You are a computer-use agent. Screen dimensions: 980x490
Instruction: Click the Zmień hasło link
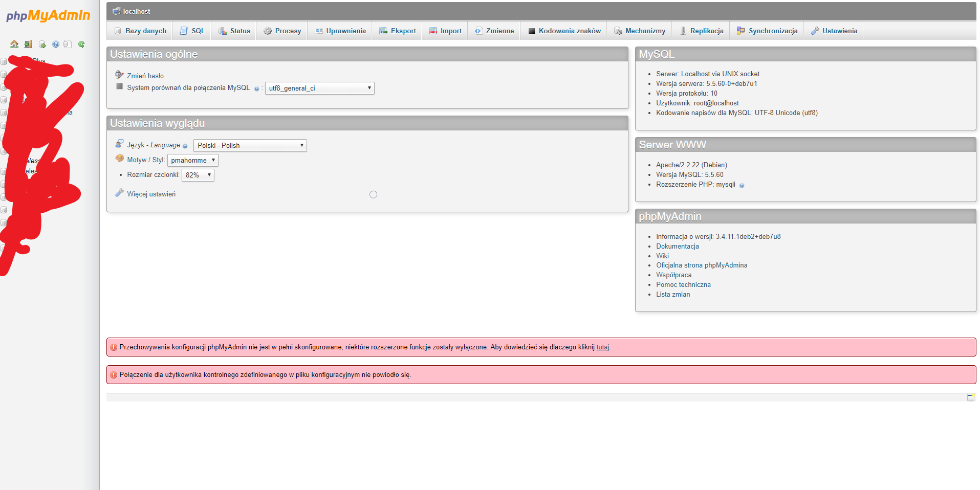[145, 76]
